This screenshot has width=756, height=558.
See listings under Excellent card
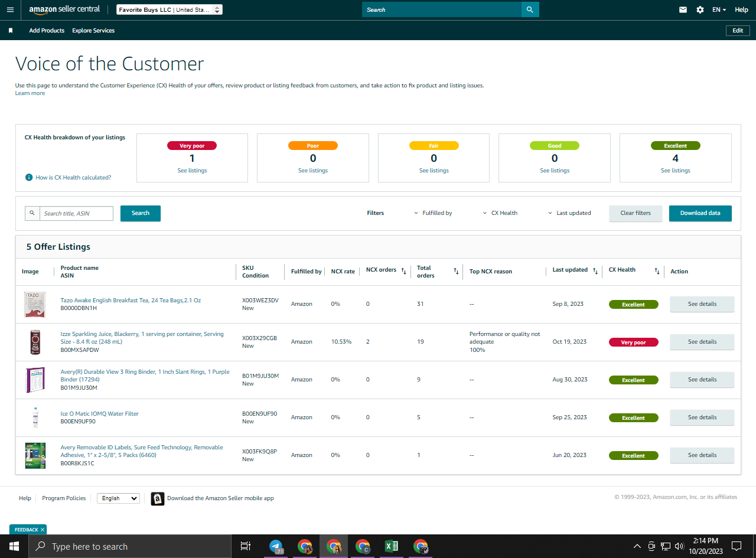tap(676, 171)
